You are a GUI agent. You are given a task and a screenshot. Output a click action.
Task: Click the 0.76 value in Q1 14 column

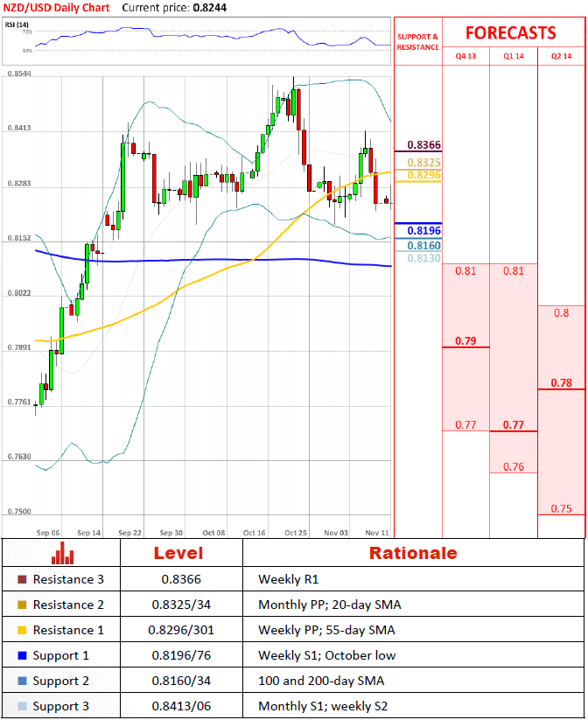pyautogui.click(x=513, y=467)
